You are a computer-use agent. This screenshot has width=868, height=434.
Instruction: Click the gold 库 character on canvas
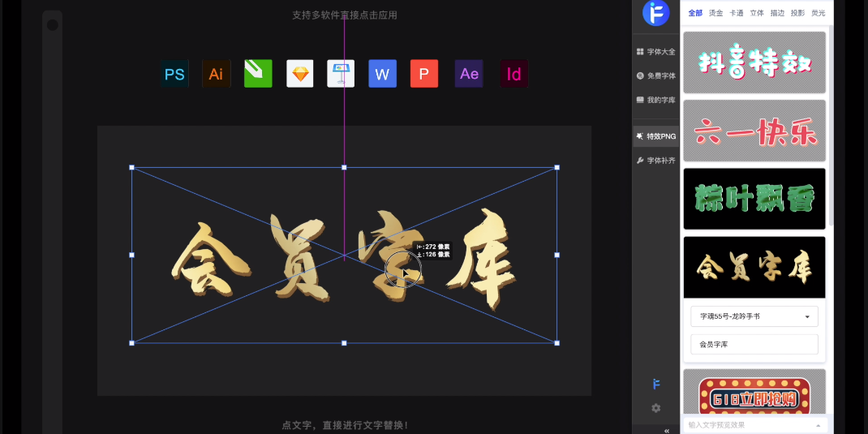click(x=483, y=260)
